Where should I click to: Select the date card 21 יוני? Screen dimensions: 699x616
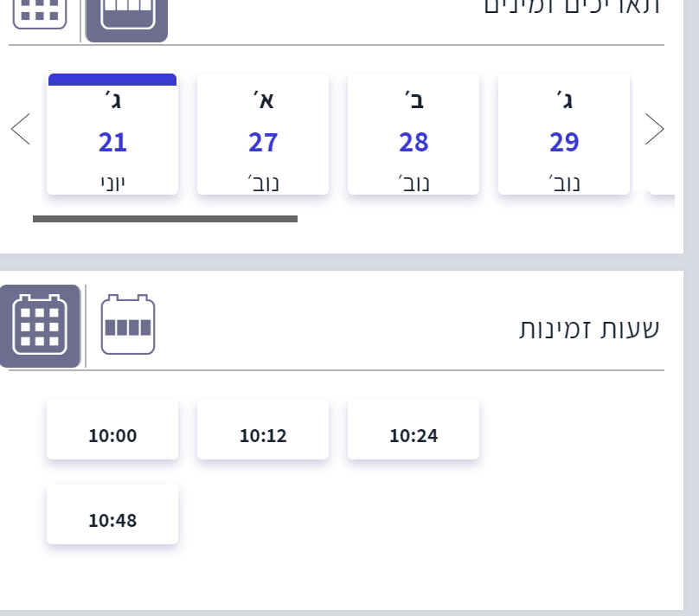click(112, 138)
